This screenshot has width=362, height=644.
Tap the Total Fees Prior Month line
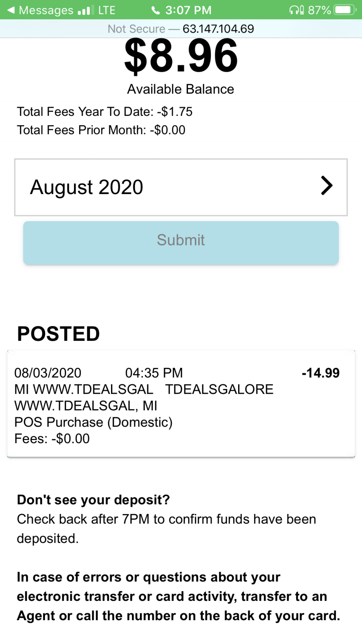click(101, 130)
